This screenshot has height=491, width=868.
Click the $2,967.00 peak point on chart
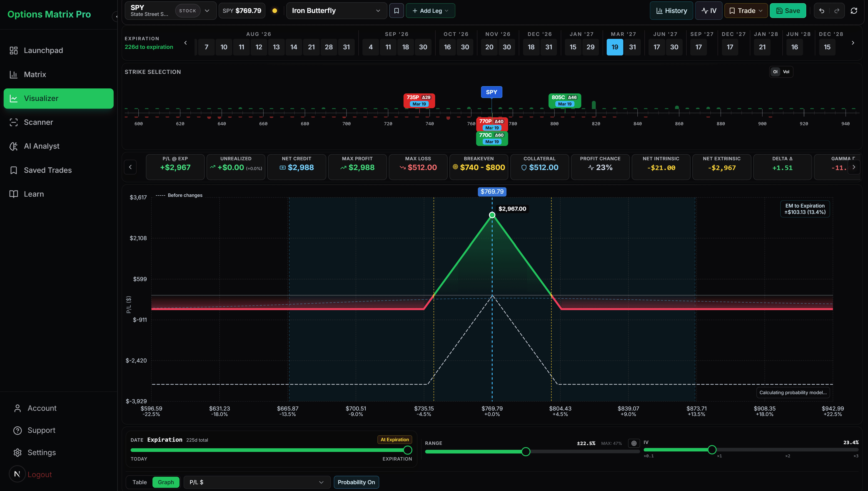tap(492, 215)
